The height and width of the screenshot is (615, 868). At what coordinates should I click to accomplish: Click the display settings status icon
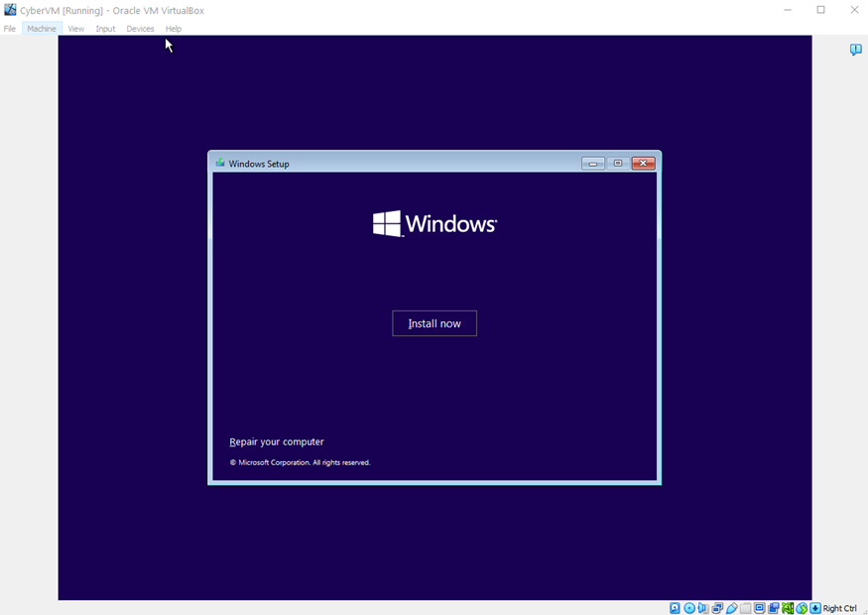[760, 608]
